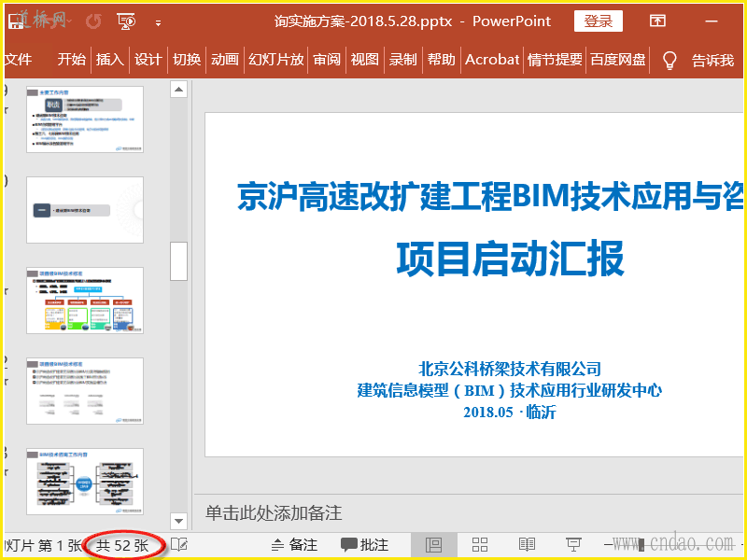Toggle Normal view button in status bar
Viewport: 747px width, 560px height.
433,544
